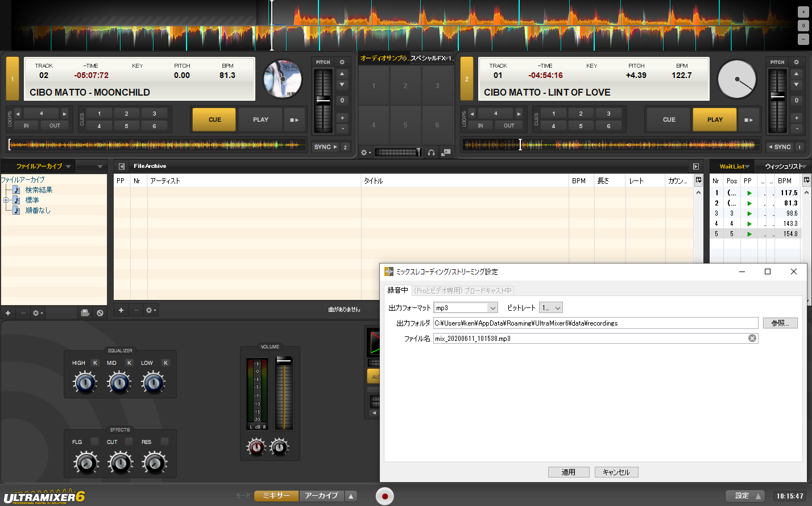Click deck 2 PLAY button
Screen dimensions: 812x506
click(x=715, y=120)
